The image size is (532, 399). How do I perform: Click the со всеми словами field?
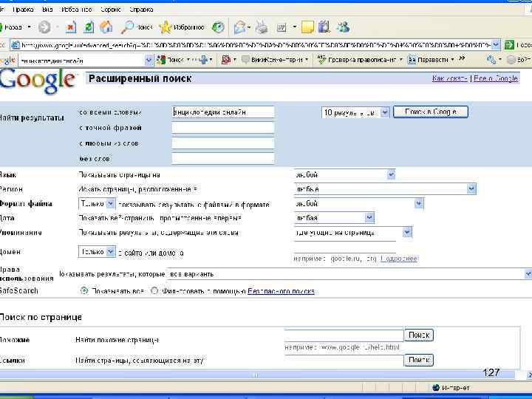tap(223, 112)
